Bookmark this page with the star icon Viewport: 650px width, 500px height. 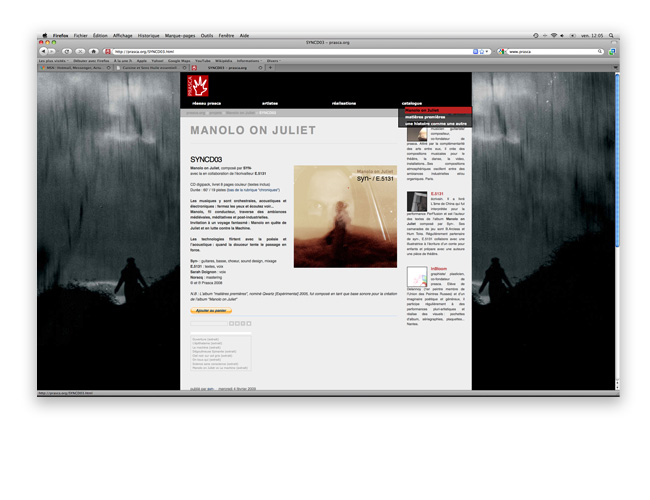coord(481,52)
